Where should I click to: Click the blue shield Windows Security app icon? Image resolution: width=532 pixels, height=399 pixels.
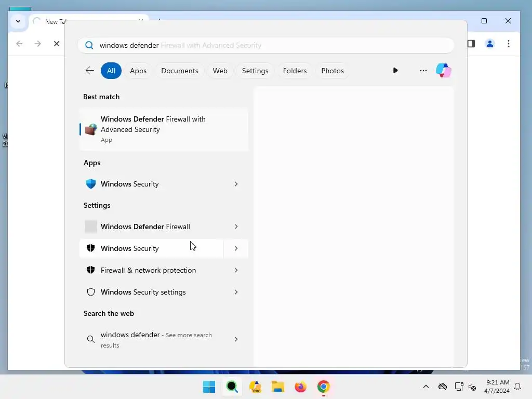tap(90, 184)
